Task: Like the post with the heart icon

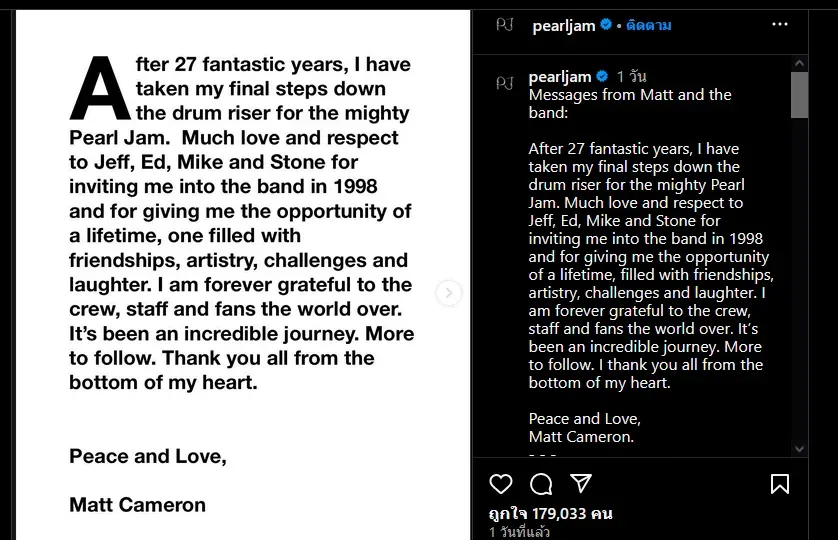Action: pyautogui.click(x=501, y=484)
